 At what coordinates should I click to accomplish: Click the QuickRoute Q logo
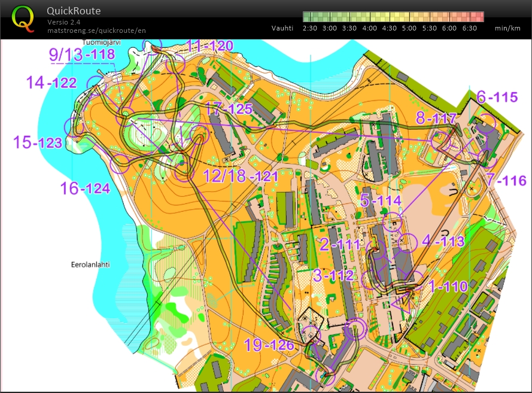coord(23,18)
